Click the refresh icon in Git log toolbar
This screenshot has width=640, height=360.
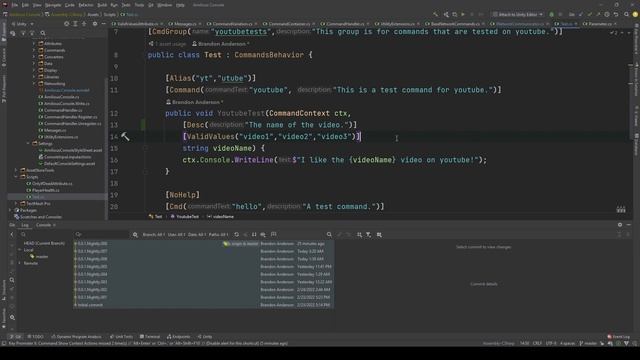(237, 235)
